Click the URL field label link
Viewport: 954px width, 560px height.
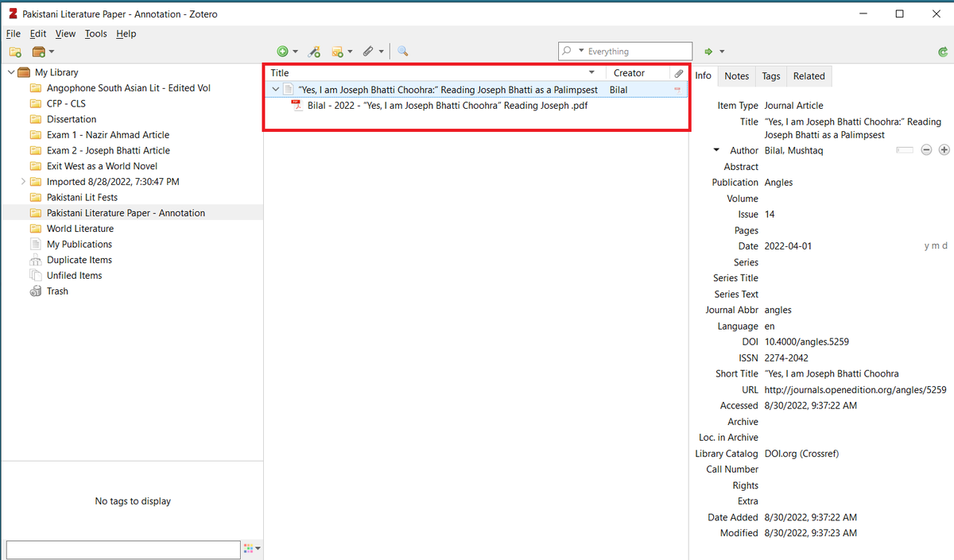point(750,390)
